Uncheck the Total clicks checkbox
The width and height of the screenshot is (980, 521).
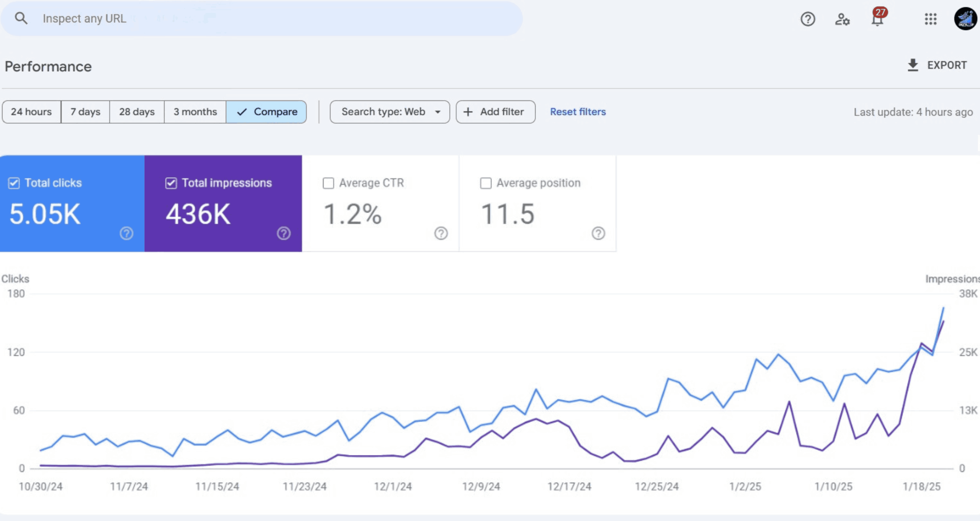[14, 183]
